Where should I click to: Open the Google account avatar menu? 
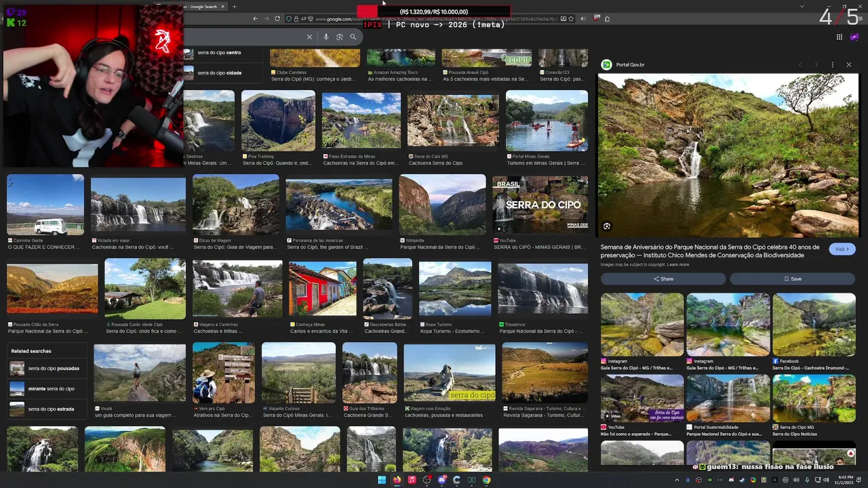[x=854, y=37]
